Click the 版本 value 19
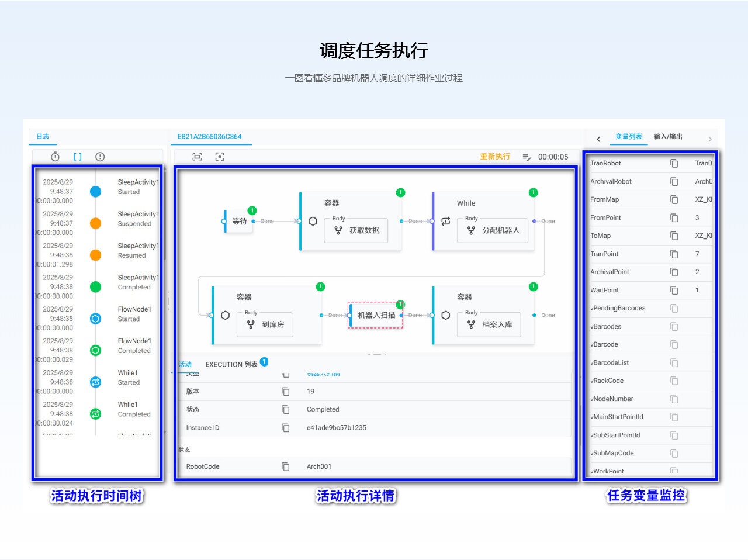The width and height of the screenshot is (748, 560). click(x=310, y=391)
